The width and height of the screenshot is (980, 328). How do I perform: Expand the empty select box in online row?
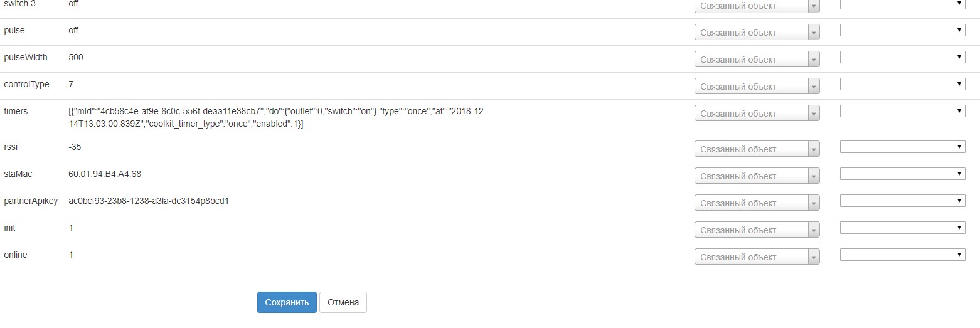click(x=902, y=255)
